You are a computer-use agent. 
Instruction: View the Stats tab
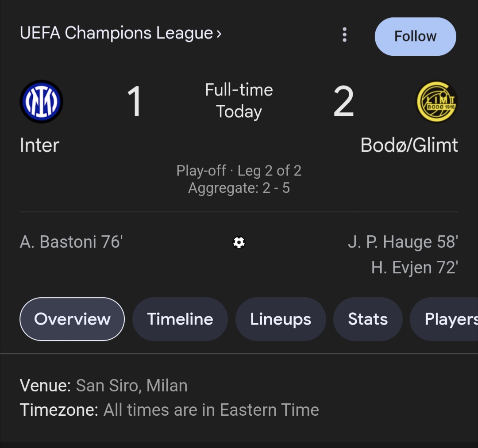(x=368, y=319)
